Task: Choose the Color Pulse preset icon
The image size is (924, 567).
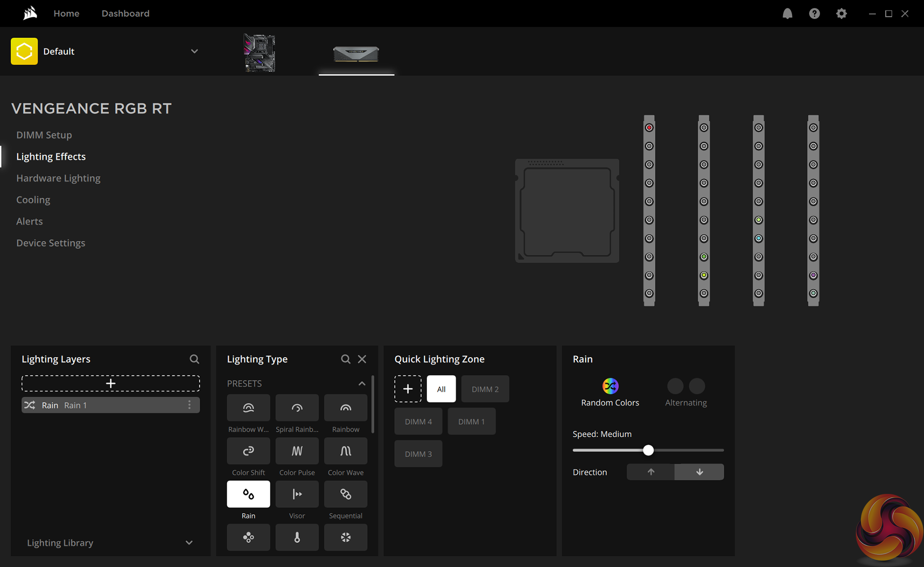Action: (297, 451)
